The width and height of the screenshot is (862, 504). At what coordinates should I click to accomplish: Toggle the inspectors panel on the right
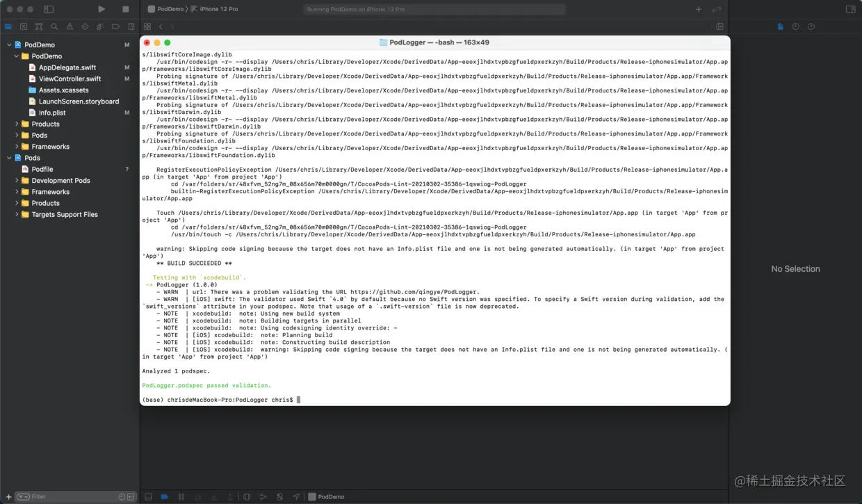coord(850,9)
